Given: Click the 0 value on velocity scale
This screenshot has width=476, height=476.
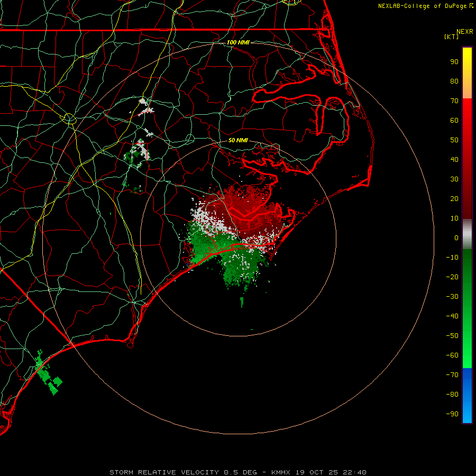Looking at the screenshot, I should click(x=456, y=237).
